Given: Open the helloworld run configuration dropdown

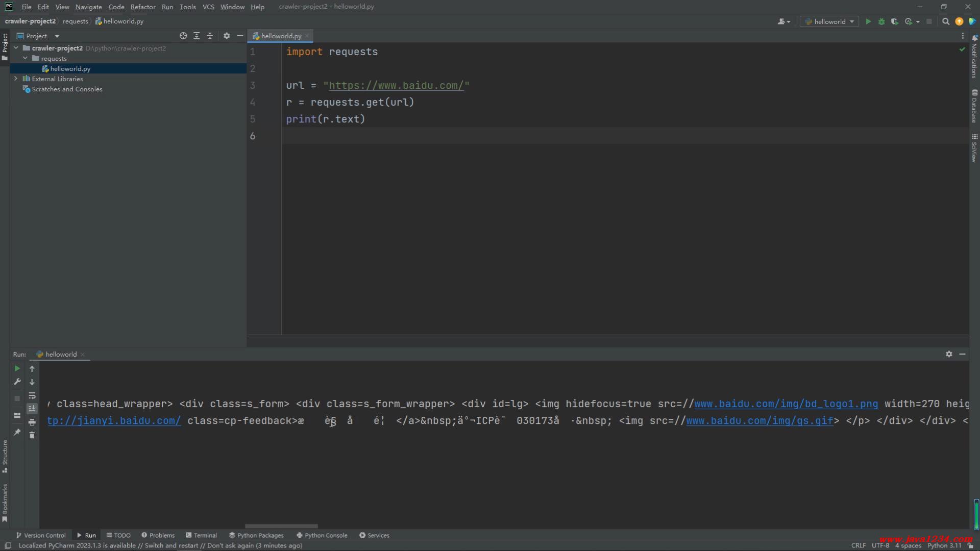Looking at the screenshot, I should point(829,21).
